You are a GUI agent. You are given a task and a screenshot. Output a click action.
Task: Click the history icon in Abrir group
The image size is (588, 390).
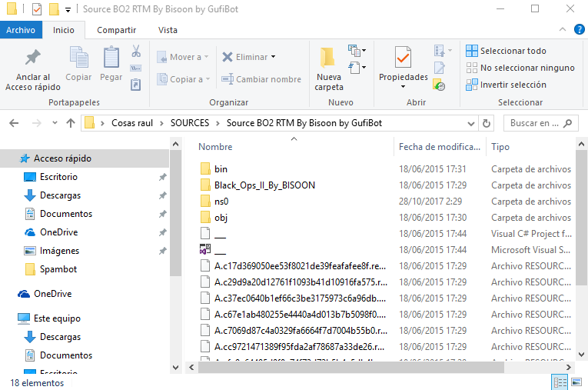(439, 85)
